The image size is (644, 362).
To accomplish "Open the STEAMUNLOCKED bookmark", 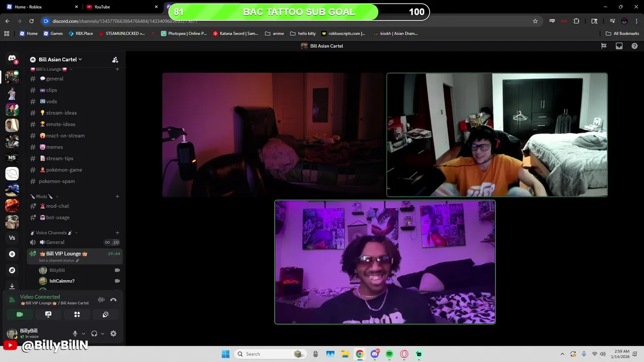I will click(122, 33).
